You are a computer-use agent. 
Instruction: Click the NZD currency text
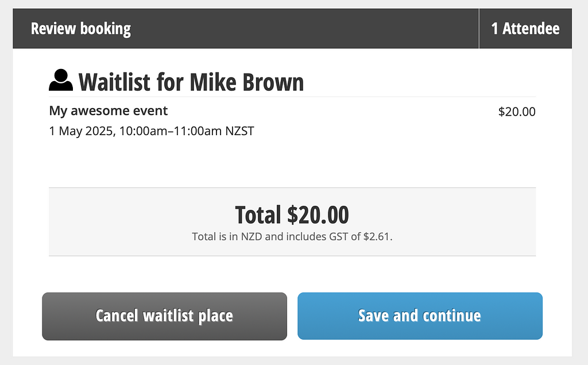pyautogui.click(x=252, y=237)
